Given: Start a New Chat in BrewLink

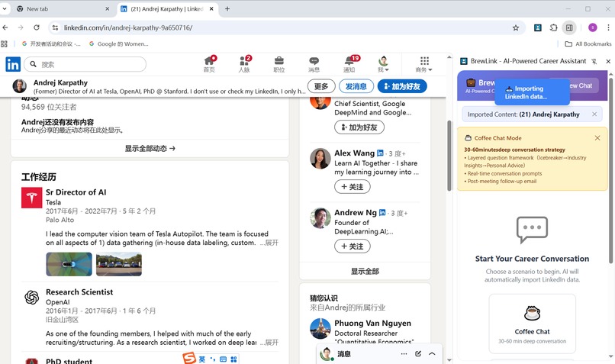Looking at the screenshot, I should point(581,85).
